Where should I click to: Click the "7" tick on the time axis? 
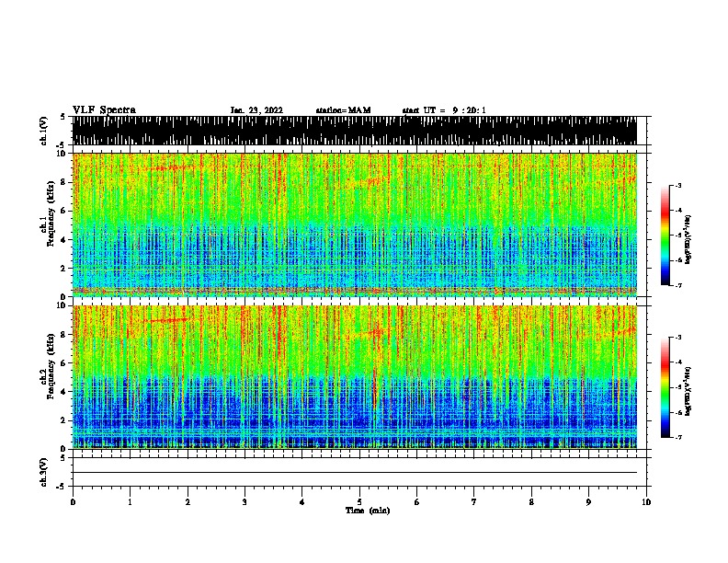point(474,502)
